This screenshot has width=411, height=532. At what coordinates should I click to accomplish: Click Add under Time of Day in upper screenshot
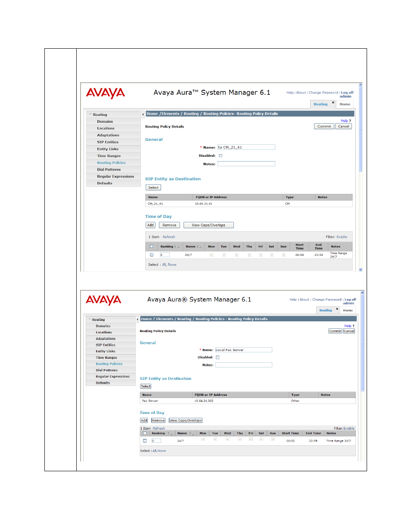click(x=150, y=225)
